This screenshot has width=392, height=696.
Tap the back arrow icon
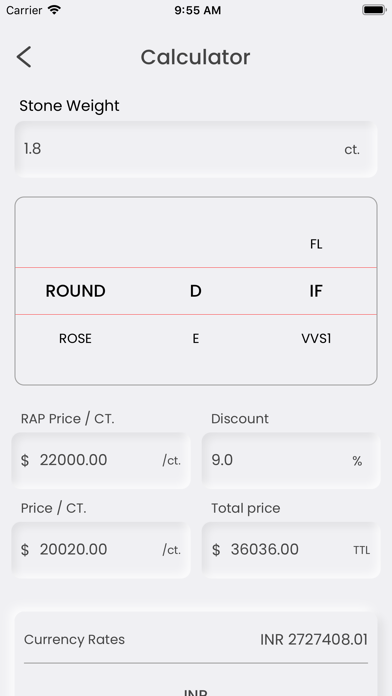(24, 57)
